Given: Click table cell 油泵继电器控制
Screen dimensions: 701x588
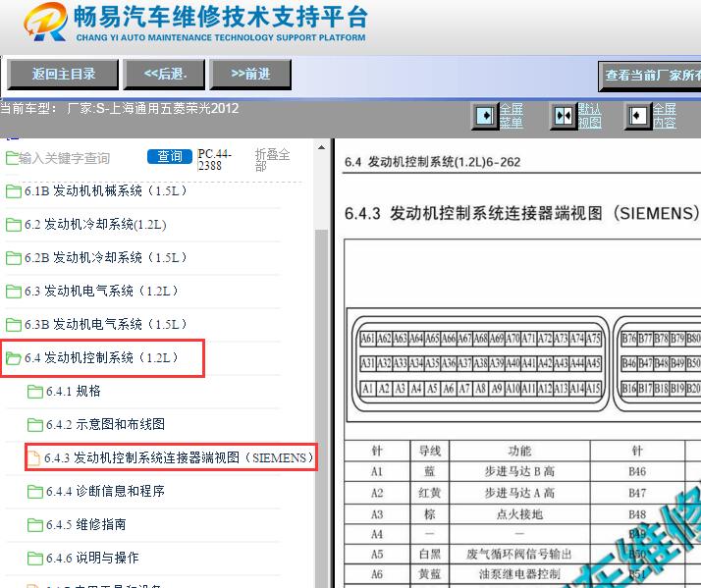Looking at the screenshot, I should coord(519,574).
